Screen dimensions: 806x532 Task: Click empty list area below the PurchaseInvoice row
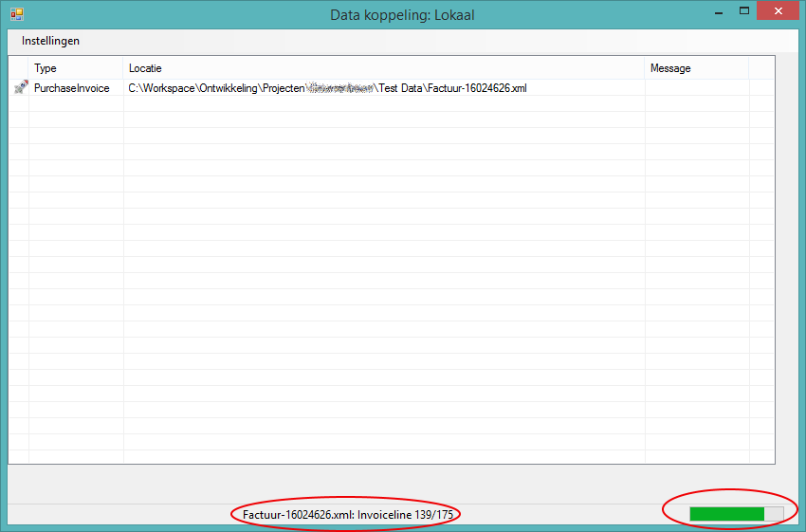379,284
